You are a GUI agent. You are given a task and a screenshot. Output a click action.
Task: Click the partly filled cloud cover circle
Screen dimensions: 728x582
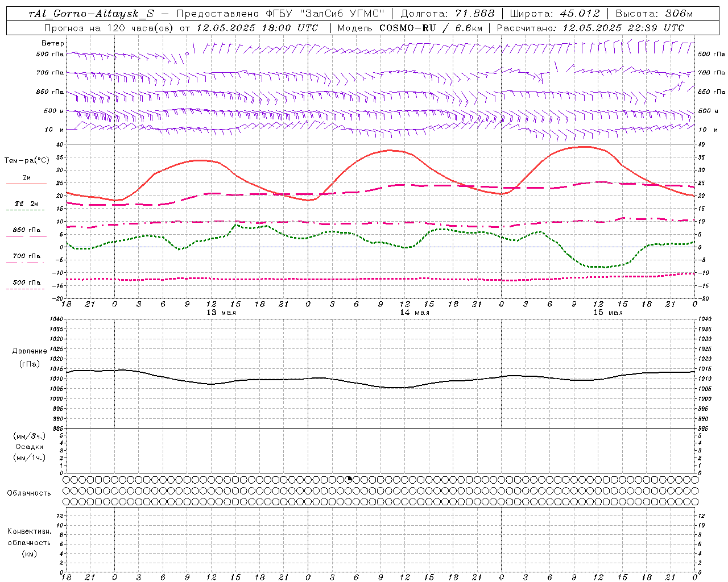(349, 480)
